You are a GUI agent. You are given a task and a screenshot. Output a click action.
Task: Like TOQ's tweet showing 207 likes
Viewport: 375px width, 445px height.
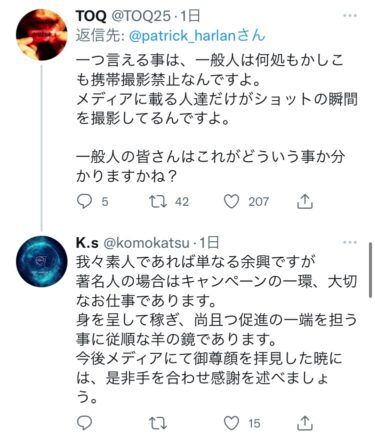point(231,201)
